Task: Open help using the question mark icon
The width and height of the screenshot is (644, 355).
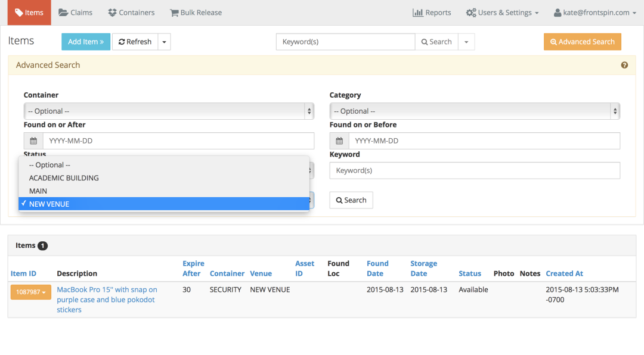Action: click(x=624, y=64)
